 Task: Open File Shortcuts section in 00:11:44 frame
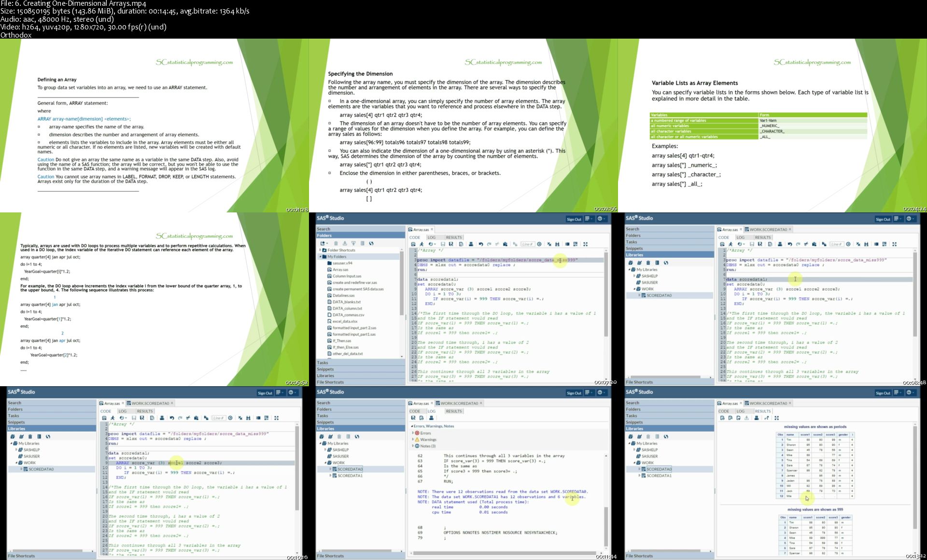360,556
